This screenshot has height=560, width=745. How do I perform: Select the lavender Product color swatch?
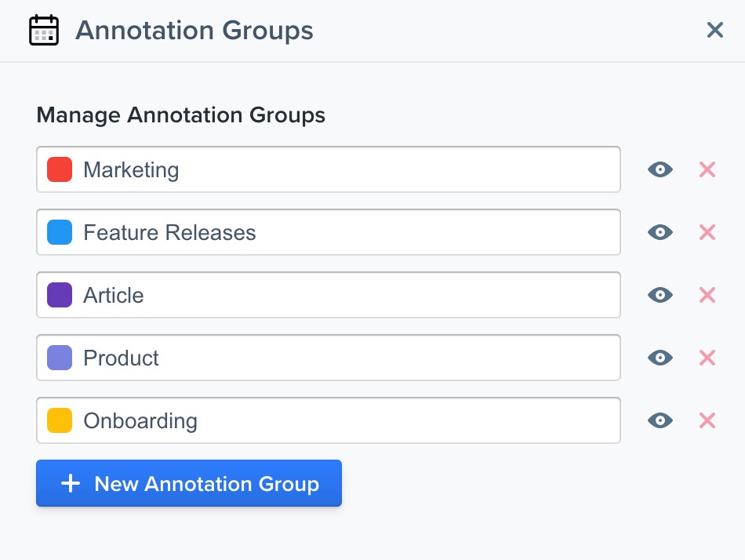[x=60, y=358]
